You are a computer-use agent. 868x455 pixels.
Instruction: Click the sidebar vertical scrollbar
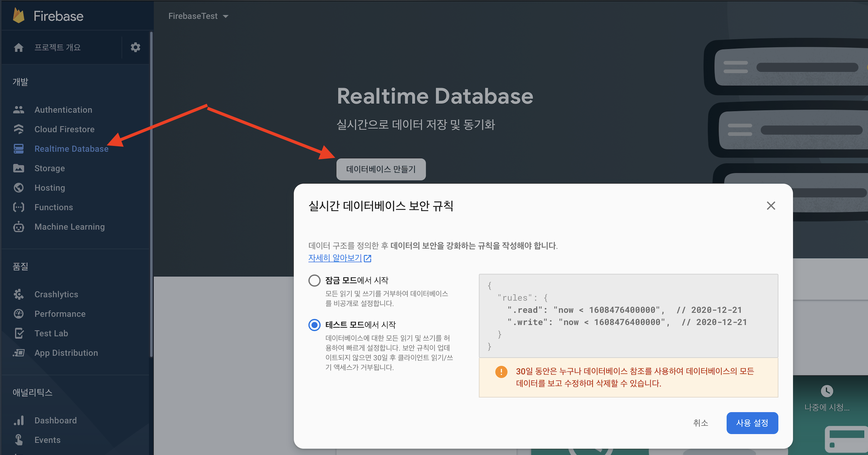point(151,194)
